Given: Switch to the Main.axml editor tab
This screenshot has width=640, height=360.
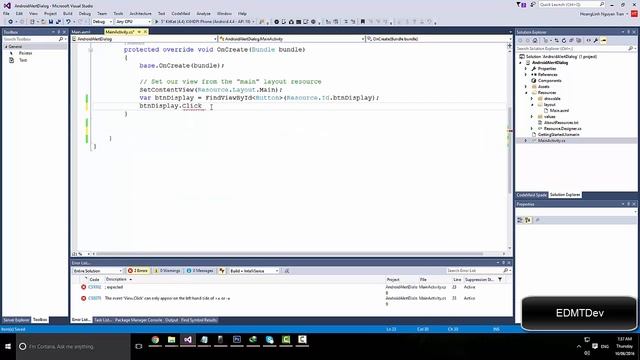Looking at the screenshot, I should click(x=80, y=32).
